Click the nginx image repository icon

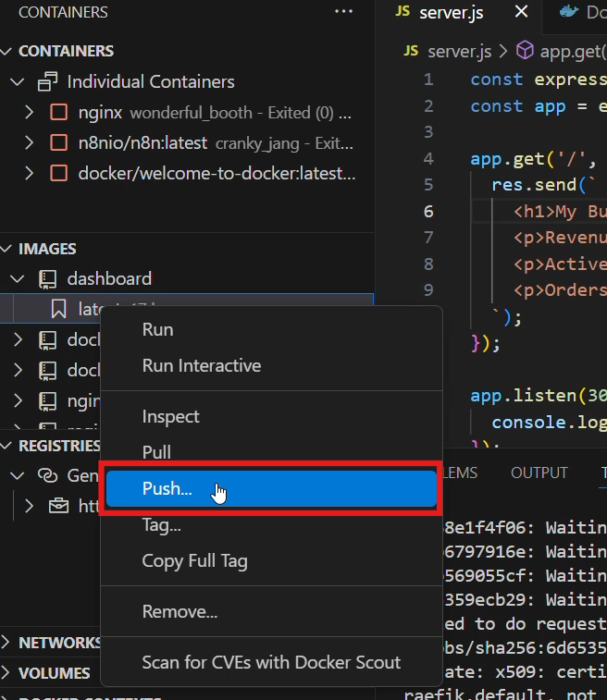point(47,401)
